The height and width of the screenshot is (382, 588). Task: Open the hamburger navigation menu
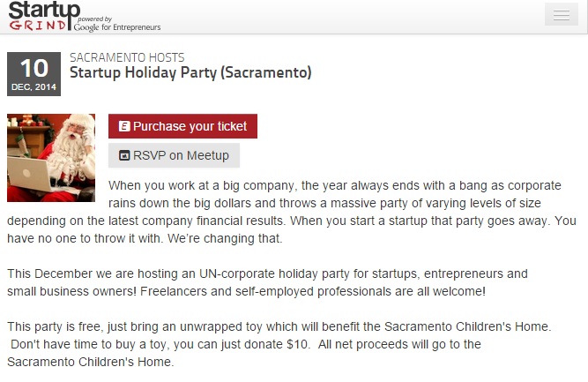point(556,15)
